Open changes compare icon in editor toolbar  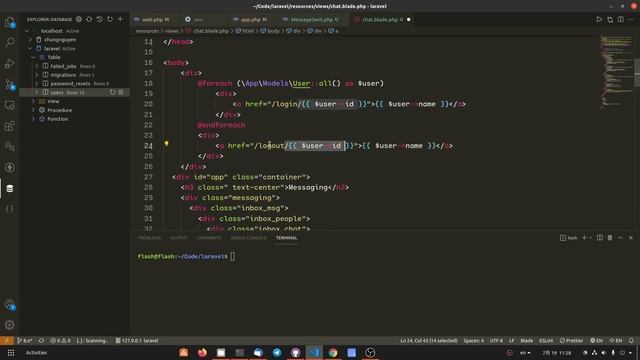click(x=610, y=19)
